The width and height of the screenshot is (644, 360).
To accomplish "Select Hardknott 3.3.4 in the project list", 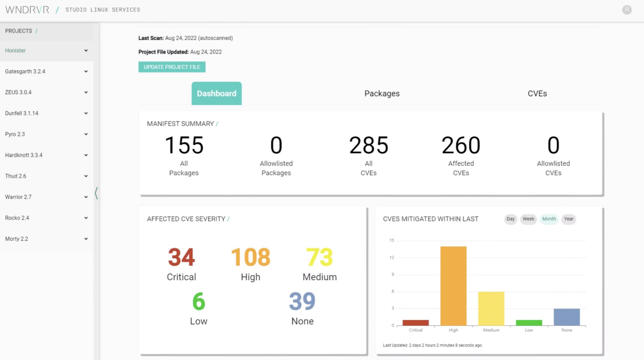I will pyautogui.click(x=24, y=155).
